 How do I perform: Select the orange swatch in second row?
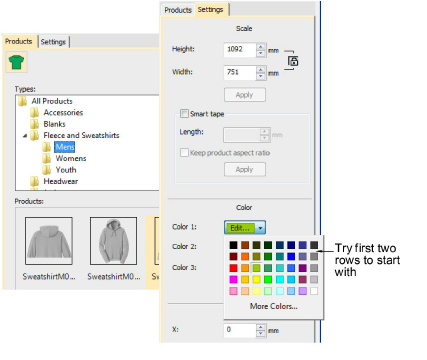[x=245, y=256]
